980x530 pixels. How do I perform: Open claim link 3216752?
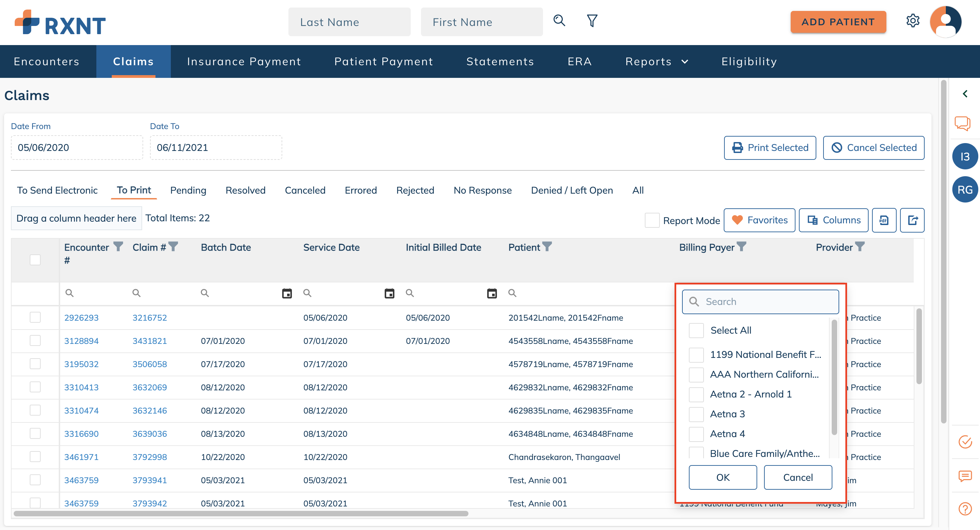coord(150,318)
